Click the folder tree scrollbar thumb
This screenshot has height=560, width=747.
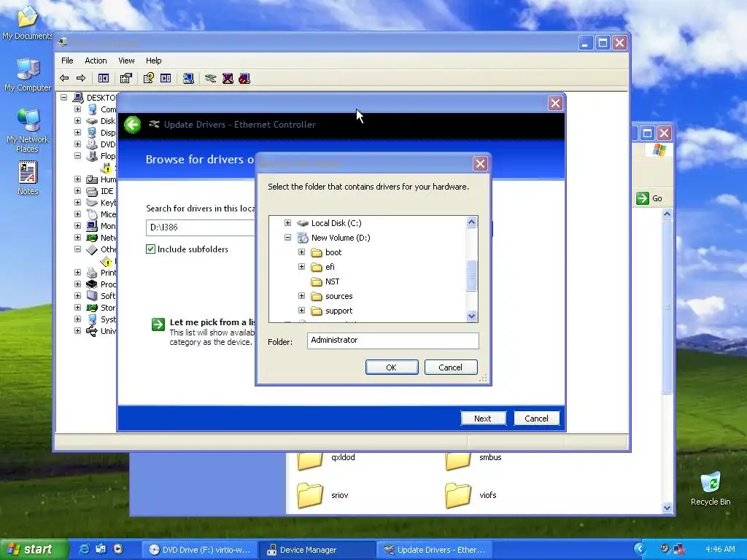pos(472,275)
